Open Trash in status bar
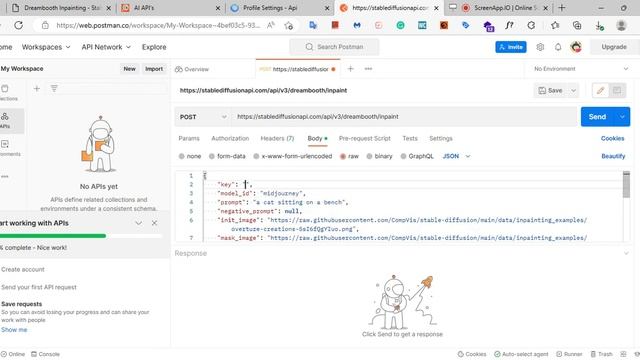 click(x=602, y=354)
